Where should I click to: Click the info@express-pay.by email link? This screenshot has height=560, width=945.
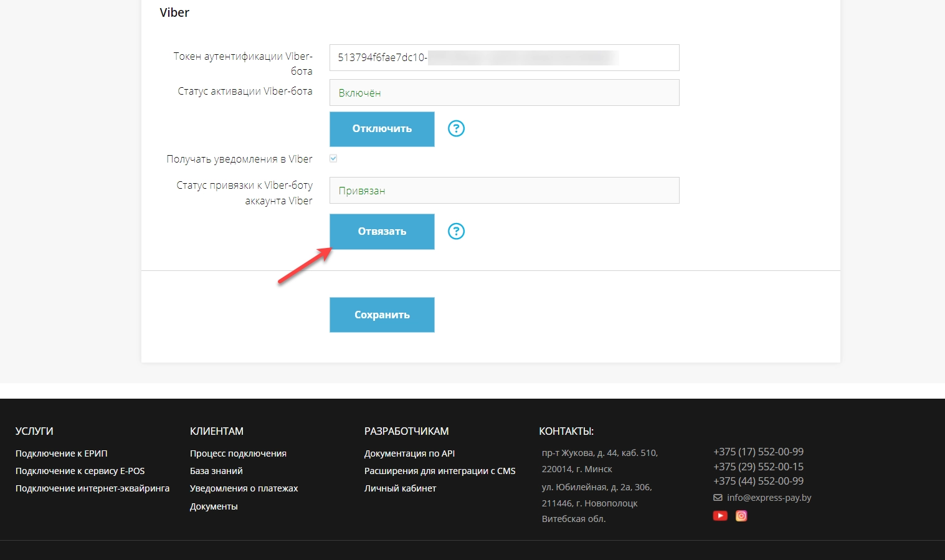click(769, 498)
